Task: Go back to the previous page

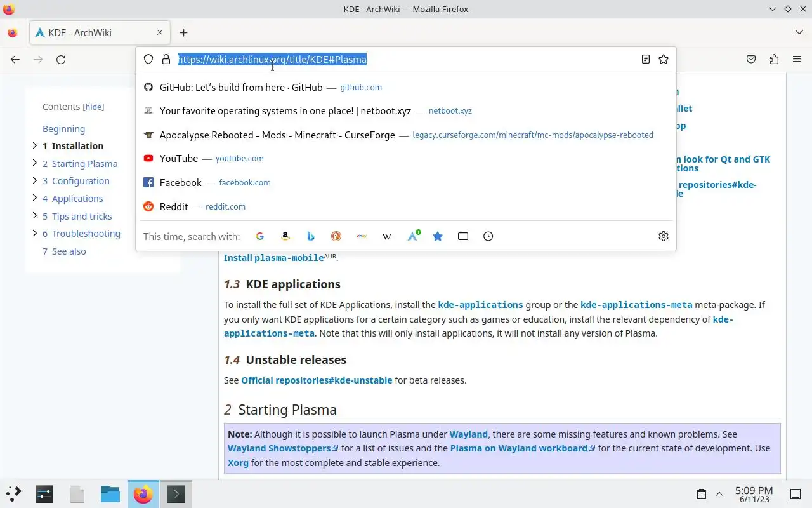Action: 15,59
